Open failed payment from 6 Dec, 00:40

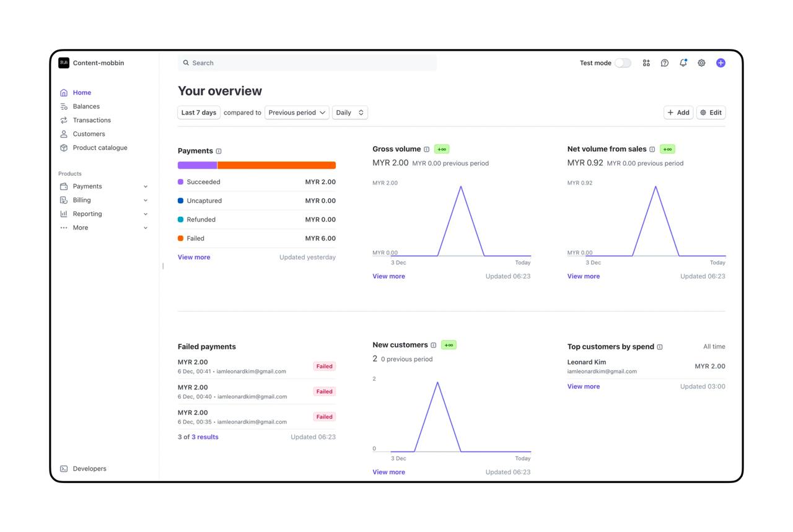click(x=256, y=391)
